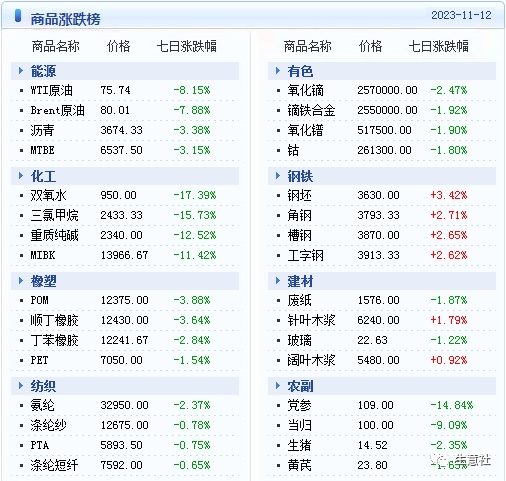The image size is (506, 481).
Task: Select the 废纸 commodity name
Action: tap(299, 300)
